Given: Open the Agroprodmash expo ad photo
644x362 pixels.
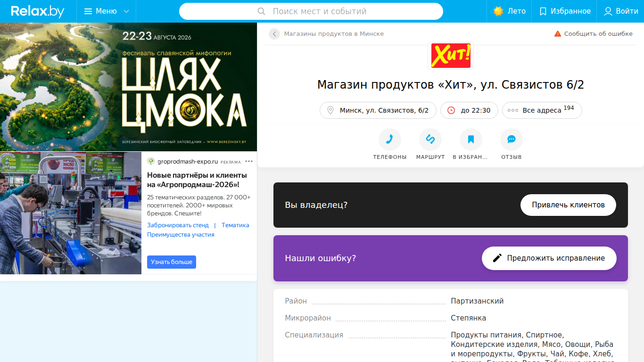Looking at the screenshot, I should coord(71,213).
